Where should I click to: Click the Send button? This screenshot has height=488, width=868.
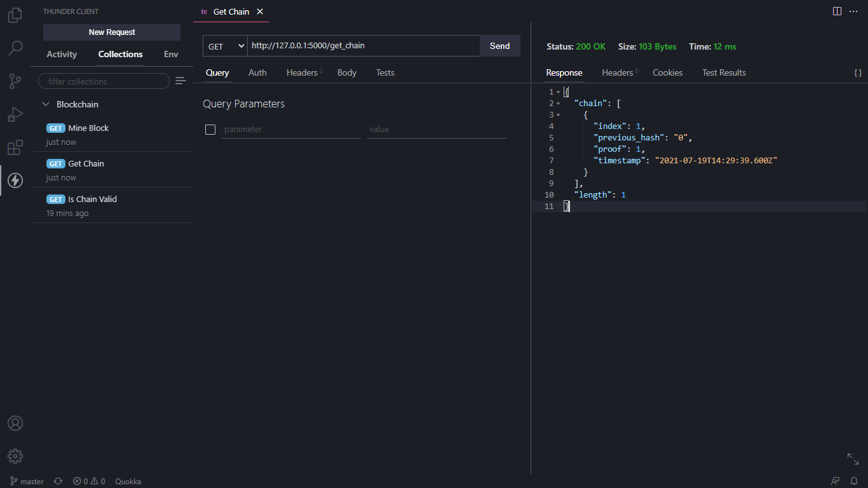tap(500, 46)
